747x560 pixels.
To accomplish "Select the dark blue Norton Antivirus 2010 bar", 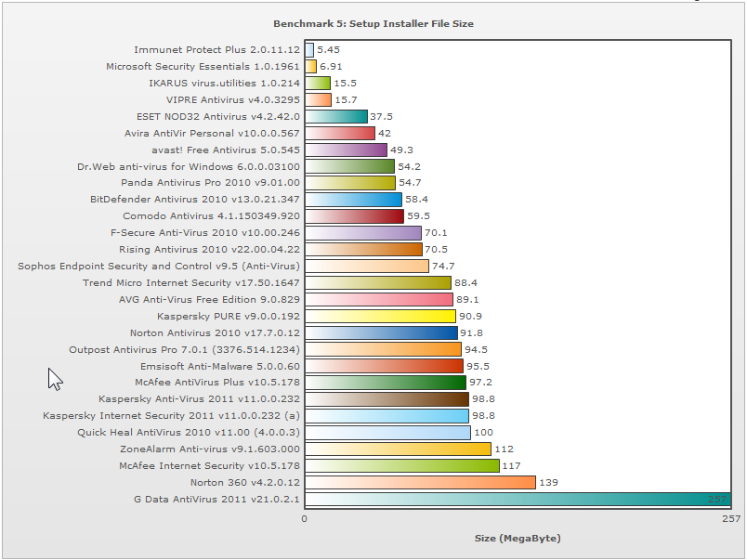I will coord(381,332).
